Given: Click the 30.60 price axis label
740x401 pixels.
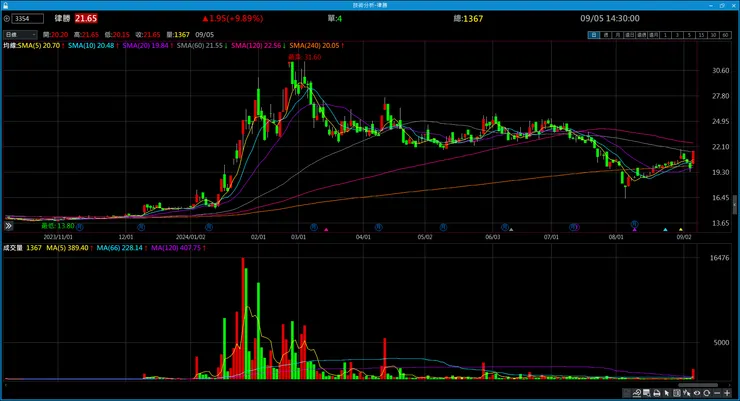Looking at the screenshot, I should 721,70.
